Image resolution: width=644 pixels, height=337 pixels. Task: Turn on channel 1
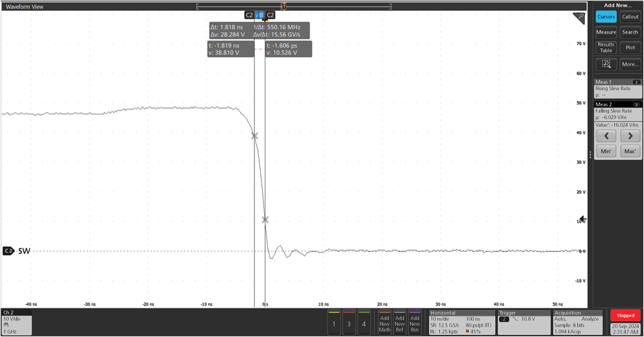tap(334, 323)
